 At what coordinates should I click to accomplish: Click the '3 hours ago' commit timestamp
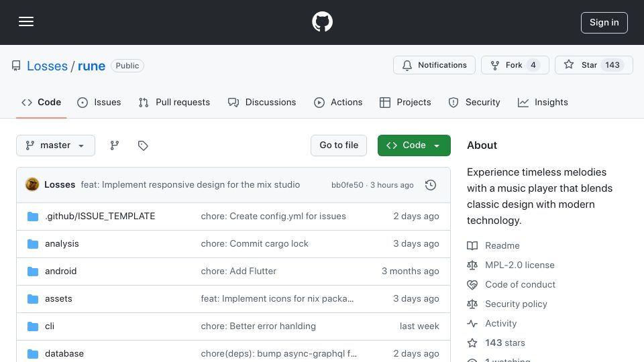pyautogui.click(x=392, y=185)
